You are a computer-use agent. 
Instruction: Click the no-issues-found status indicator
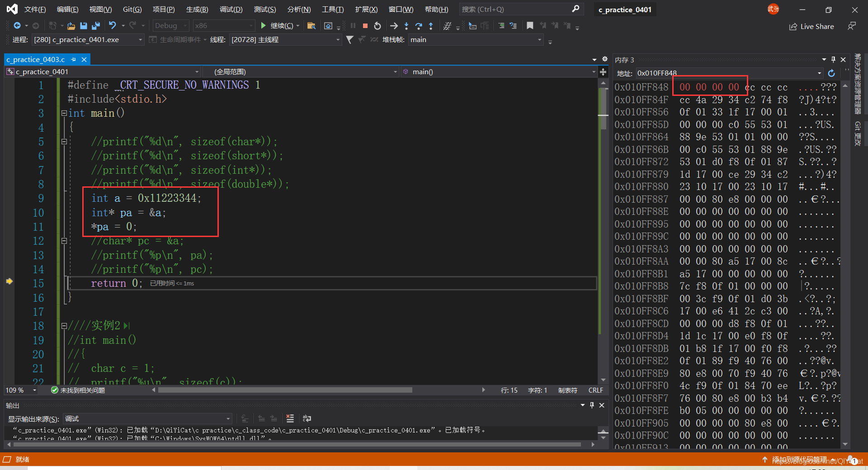78,390
